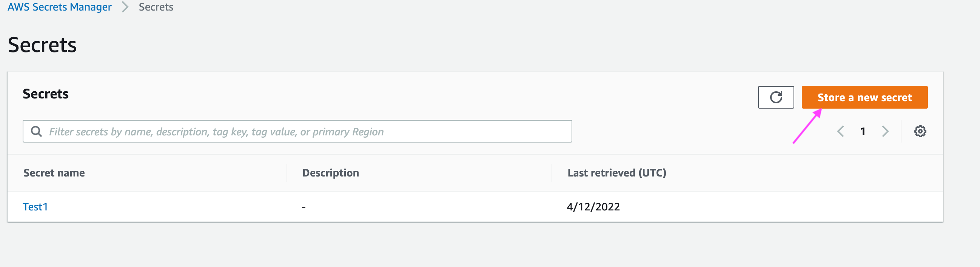Sort by Description column header
The width and height of the screenshot is (980, 267).
point(331,173)
